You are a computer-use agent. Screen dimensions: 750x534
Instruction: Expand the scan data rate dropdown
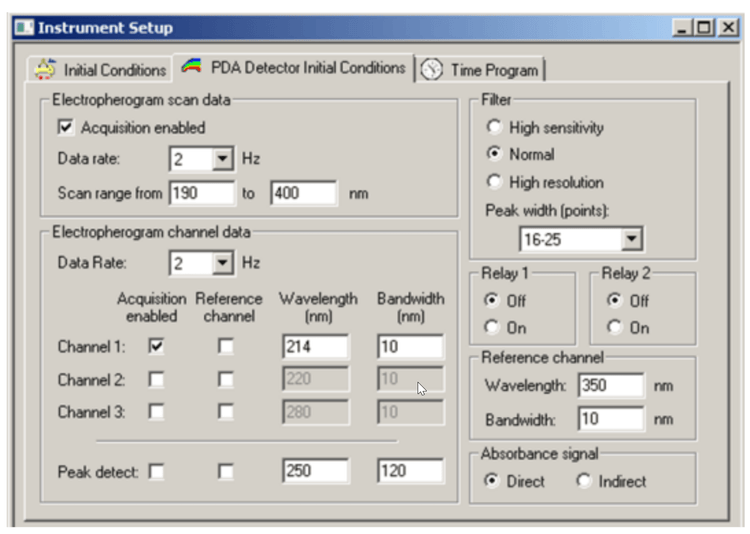pos(223,158)
